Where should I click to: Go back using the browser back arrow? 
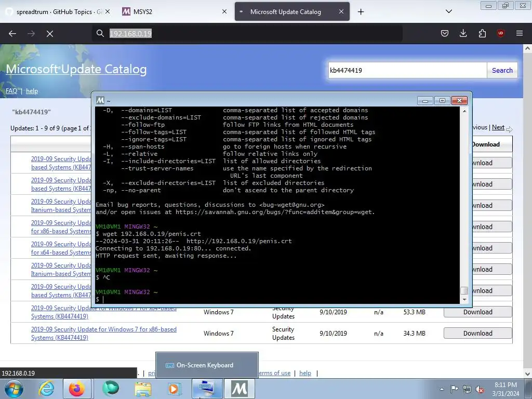(12, 34)
